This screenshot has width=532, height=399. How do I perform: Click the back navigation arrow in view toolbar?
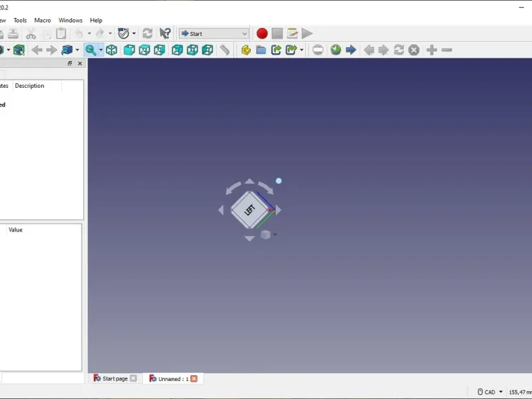[x=37, y=51]
